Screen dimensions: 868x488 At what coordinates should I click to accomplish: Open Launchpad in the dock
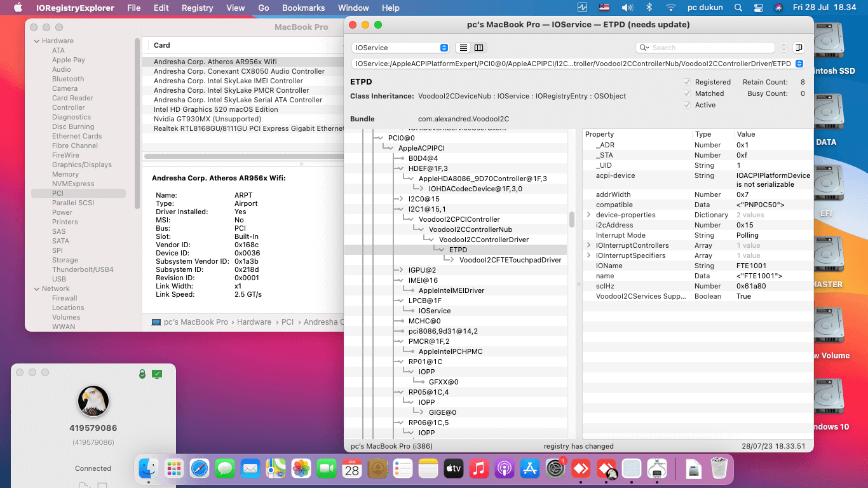[x=174, y=469]
